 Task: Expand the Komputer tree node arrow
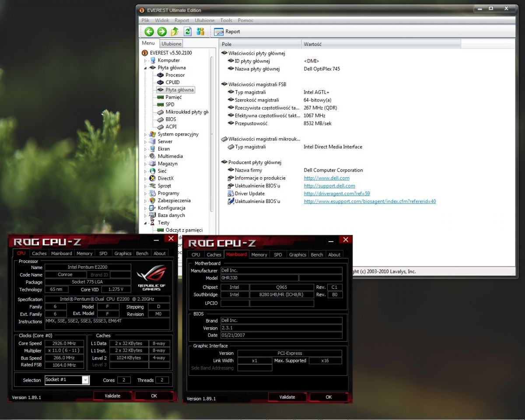point(146,61)
